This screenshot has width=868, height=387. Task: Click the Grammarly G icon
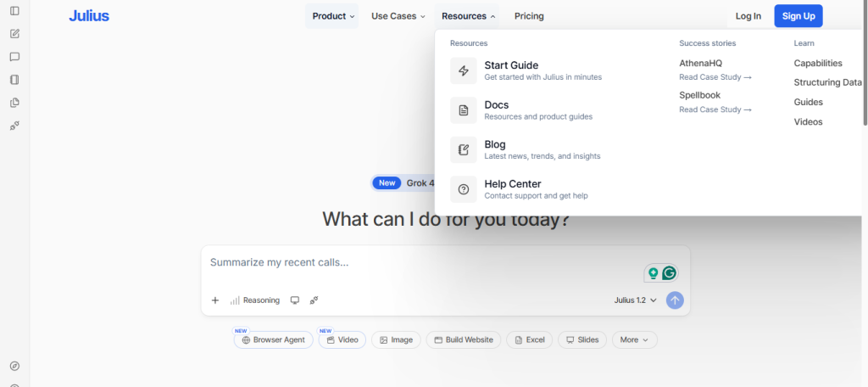click(670, 272)
